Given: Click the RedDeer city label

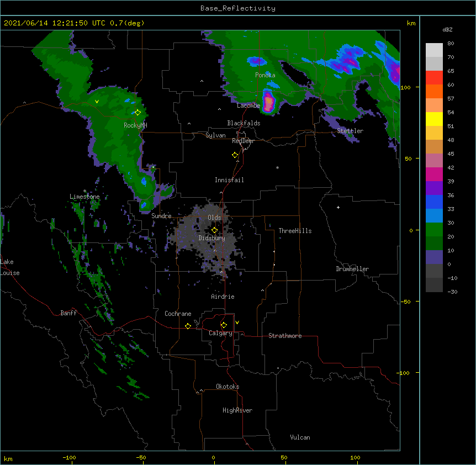Looking at the screenshot, I should [x=243, y=141].
